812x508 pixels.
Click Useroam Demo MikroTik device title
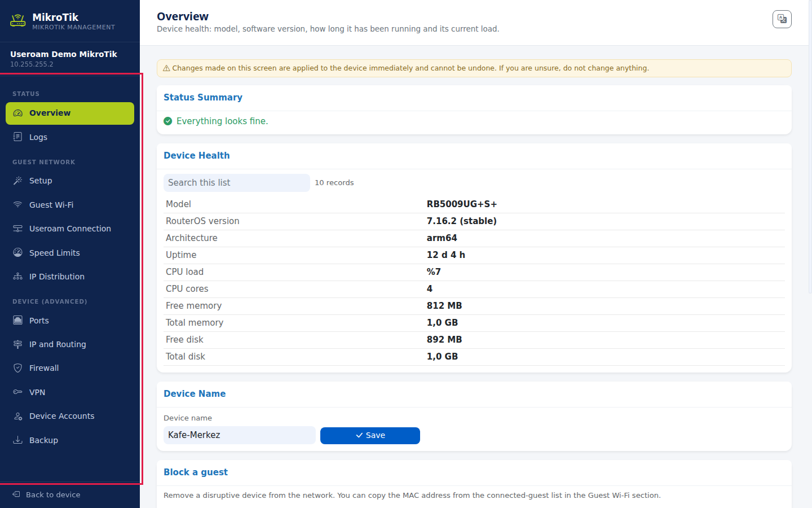64,54
